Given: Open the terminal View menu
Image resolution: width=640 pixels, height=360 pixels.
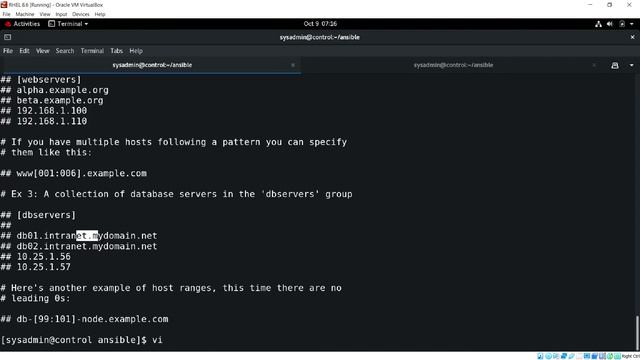Looking at the screenshot, I should (42, 51).
